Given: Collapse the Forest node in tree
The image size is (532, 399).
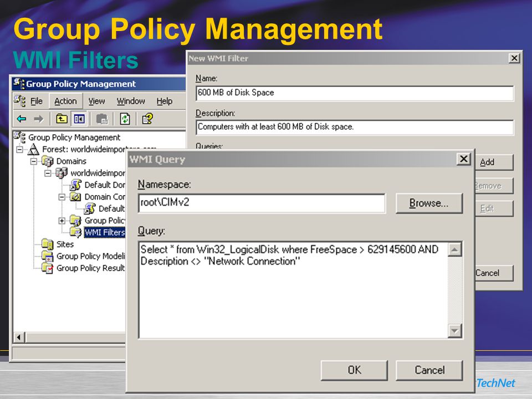Looking at the screenshot, I should [20, 149].
